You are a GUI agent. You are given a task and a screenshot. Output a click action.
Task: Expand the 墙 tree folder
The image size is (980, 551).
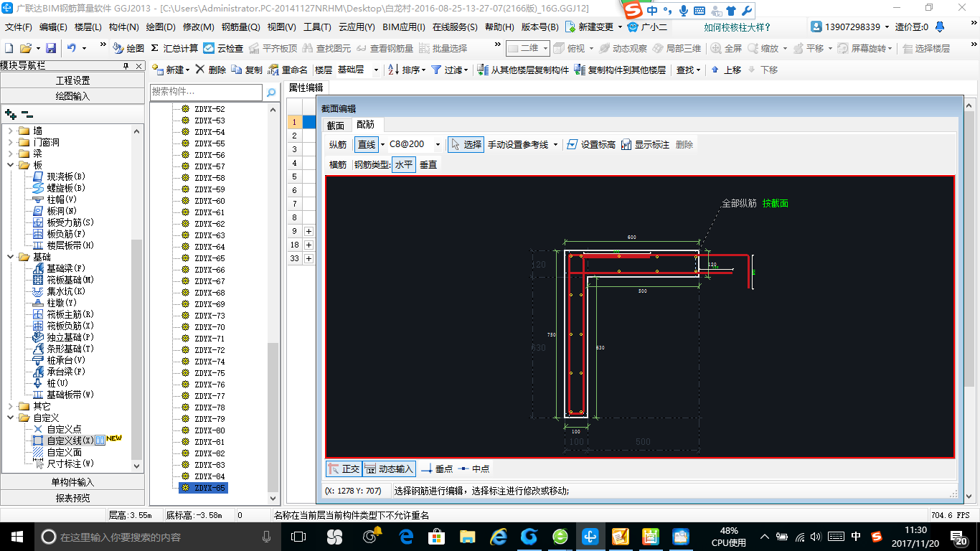click(x=10, y=131)
